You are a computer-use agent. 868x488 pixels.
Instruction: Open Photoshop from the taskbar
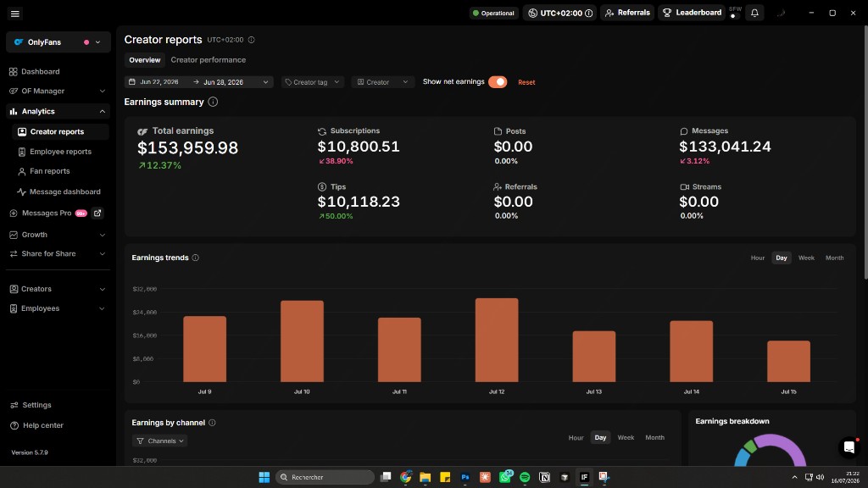point(465,477)
